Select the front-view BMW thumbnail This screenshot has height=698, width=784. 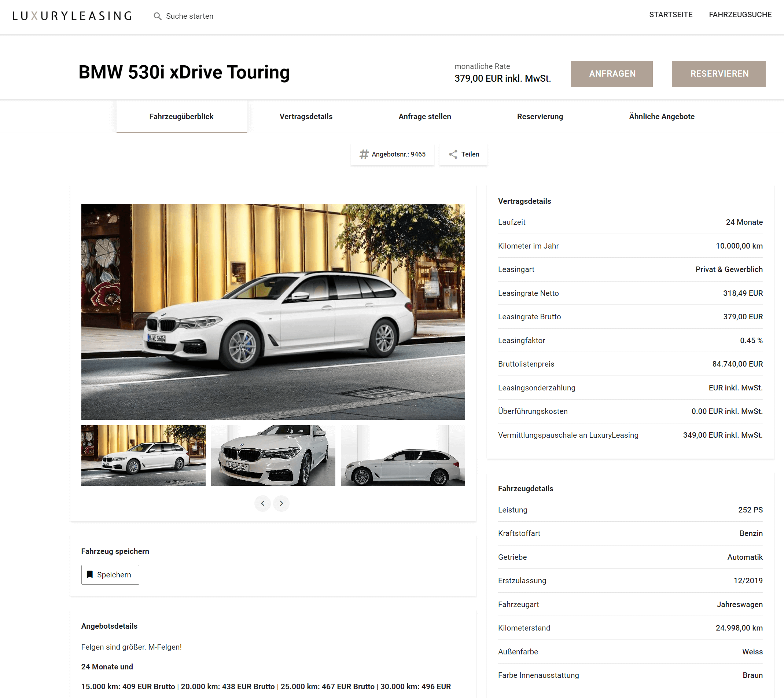point(273,455)
